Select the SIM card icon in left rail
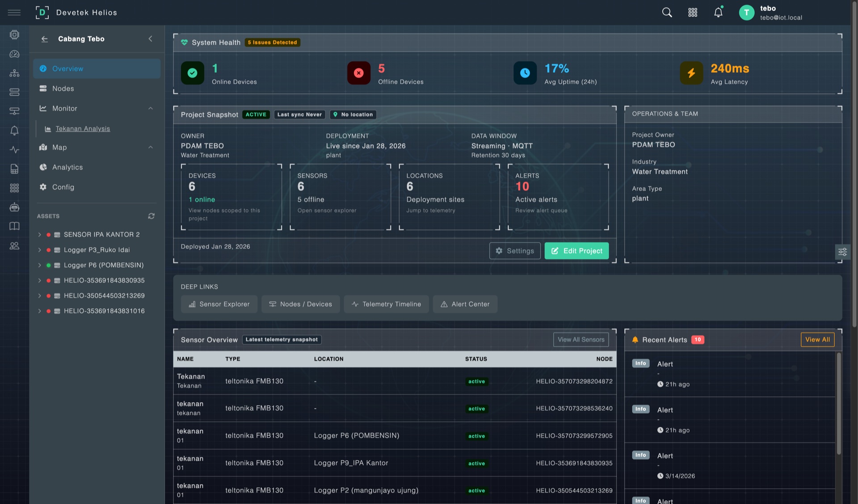 click(x=14, y=169)
